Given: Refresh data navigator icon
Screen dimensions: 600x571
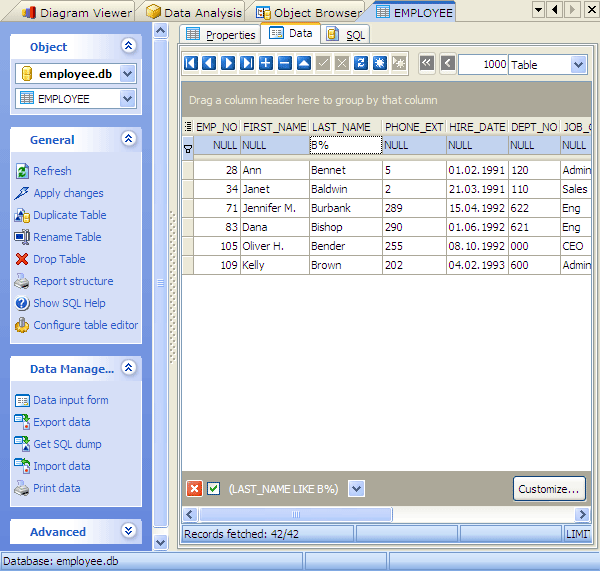Looking at the screenshot, I should point(360,63).
